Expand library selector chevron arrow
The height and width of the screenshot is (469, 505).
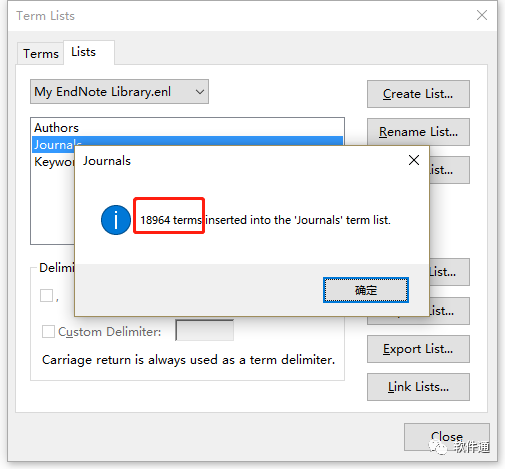tap(200, 92)
